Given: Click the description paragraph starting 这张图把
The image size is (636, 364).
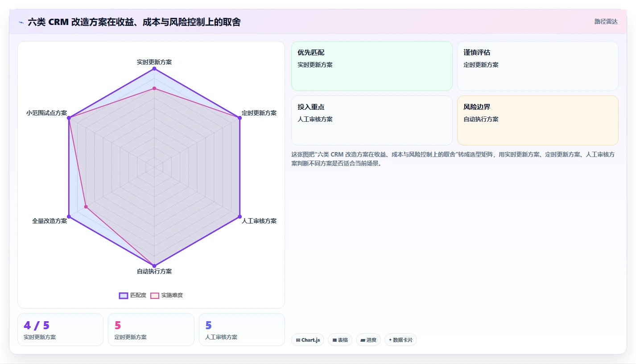Looking at the screenshot, I should [x=453, y=159].
